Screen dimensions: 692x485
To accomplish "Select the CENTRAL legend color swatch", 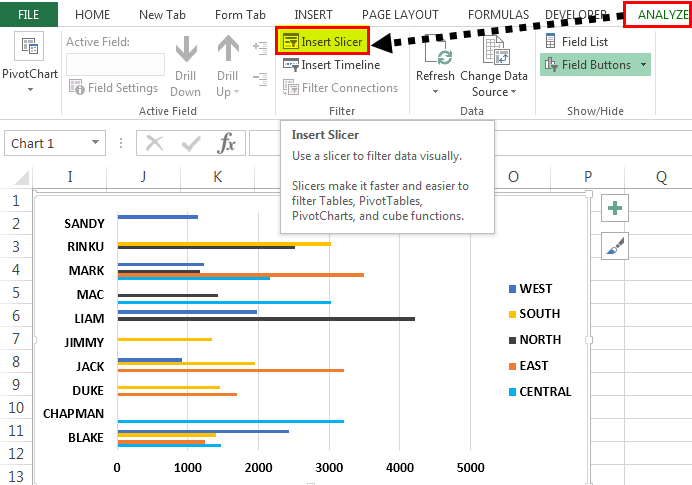I will tap(512, 392).
